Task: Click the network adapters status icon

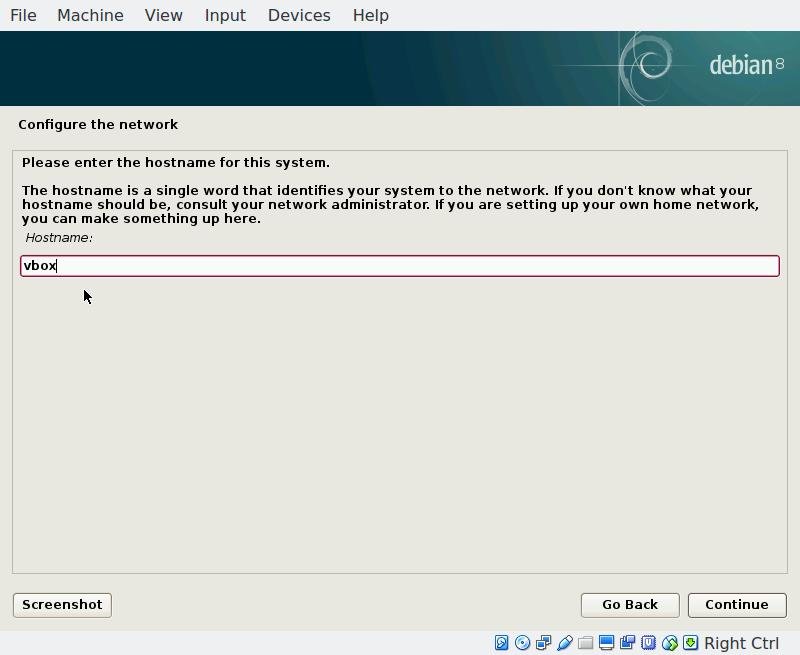Action: (x=543, y=643)
